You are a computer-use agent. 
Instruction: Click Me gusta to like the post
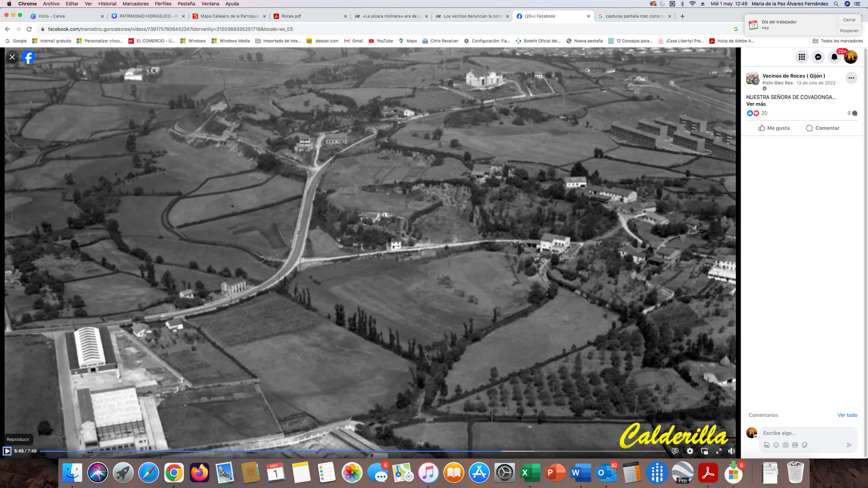(x=774, y=128)
